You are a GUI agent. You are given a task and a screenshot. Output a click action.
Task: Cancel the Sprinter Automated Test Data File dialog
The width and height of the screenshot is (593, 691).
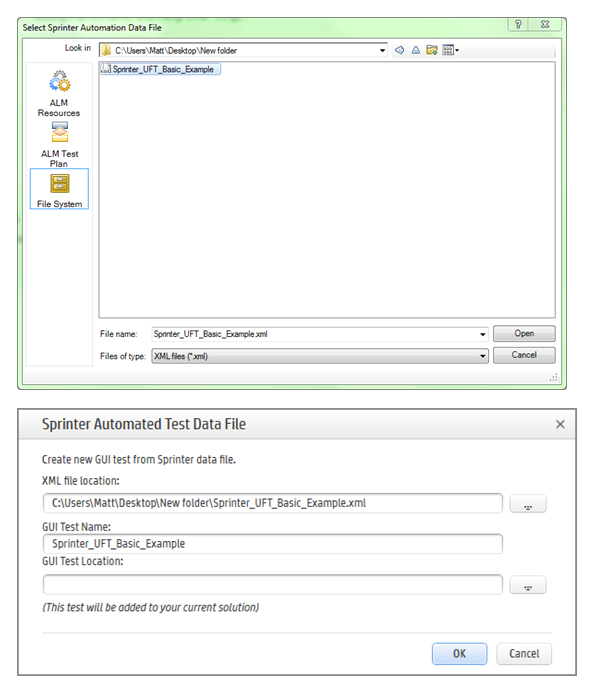[524, 654]
